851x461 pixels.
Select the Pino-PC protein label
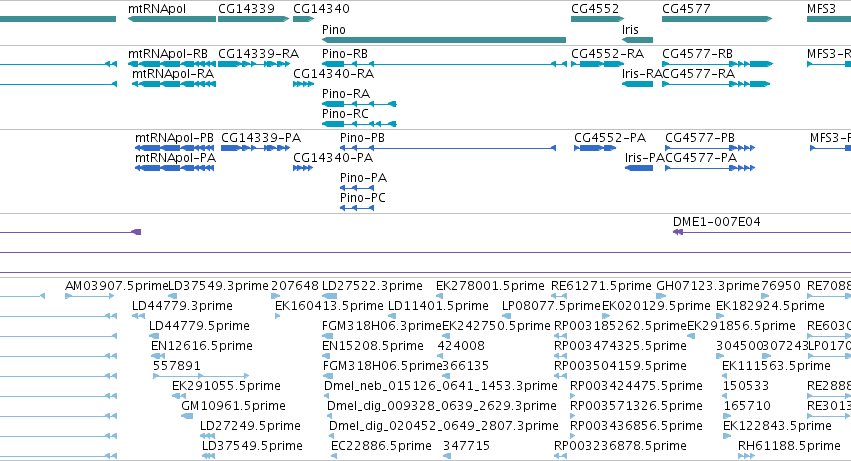pos(363,198)
